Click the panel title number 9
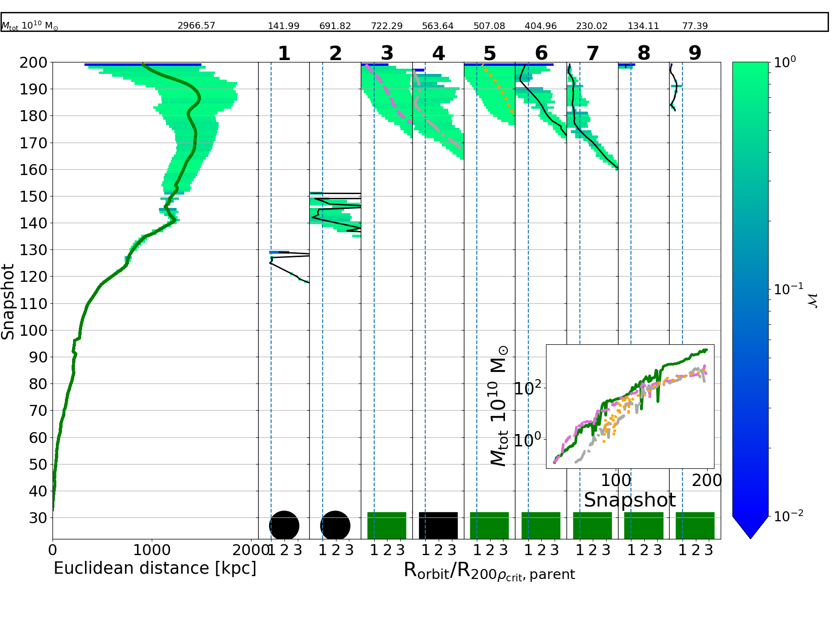Screen dimensions: 840x620 pyautogui.click(x=695, y=53)
